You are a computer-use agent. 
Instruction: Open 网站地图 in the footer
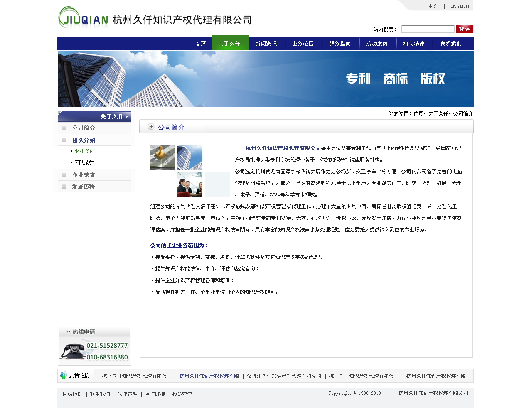pyautogui.click(x=73, y=394)
